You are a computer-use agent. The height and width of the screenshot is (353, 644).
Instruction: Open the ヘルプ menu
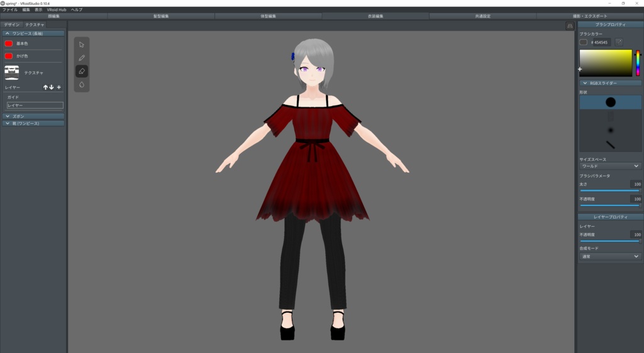point(77,10)
